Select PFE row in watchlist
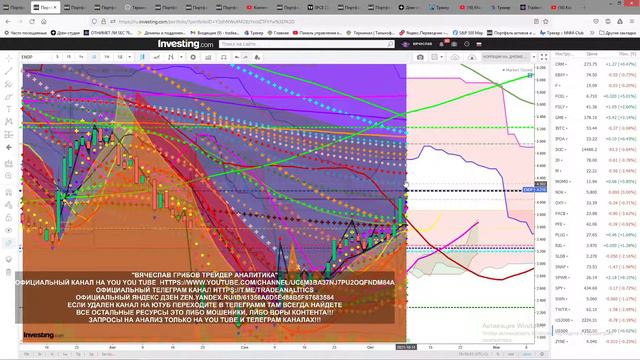This screenshot has height=360, width=640. [x=595, y=224]
